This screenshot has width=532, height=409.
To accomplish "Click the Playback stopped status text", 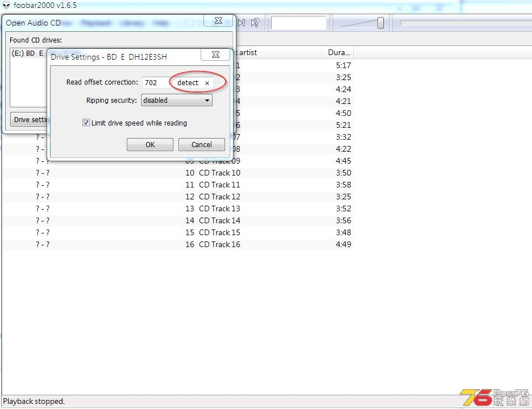I will [x=34, y=401].
